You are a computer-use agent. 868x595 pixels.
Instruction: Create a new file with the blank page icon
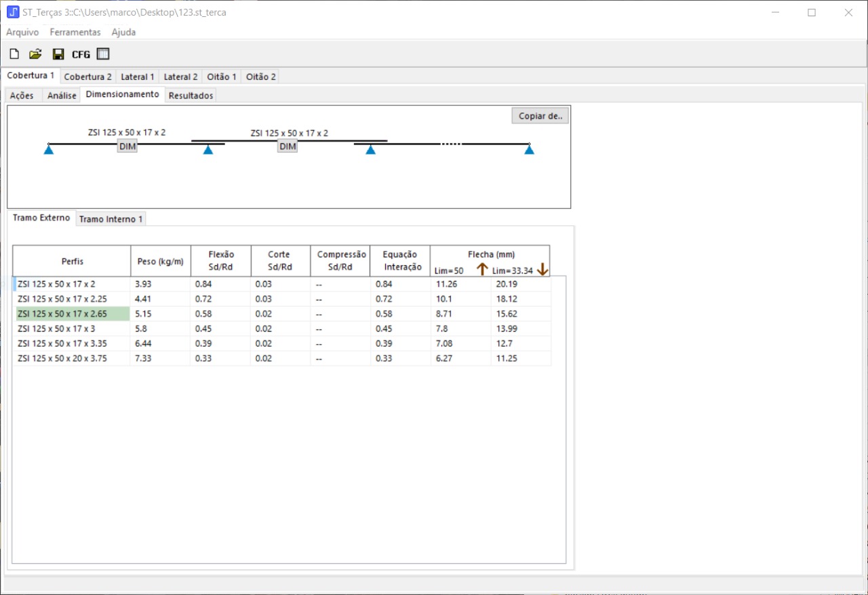click(x=14, y=54)
